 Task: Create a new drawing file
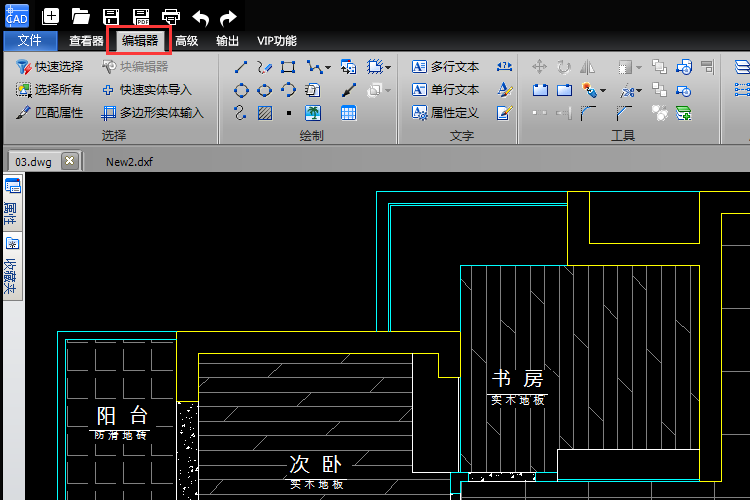pos(50,16)
